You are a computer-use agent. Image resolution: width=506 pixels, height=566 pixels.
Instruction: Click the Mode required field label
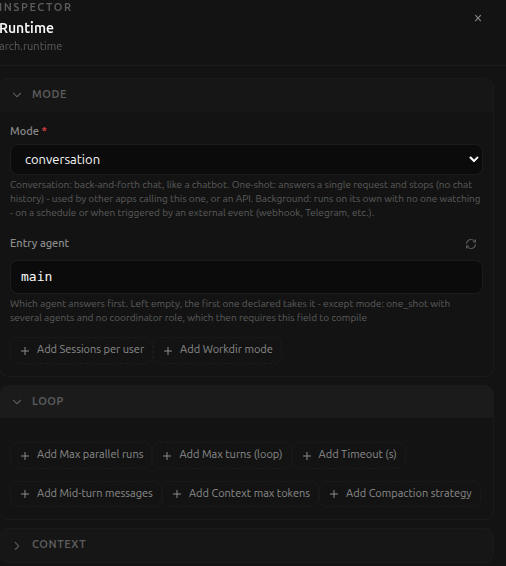[28, 131]
